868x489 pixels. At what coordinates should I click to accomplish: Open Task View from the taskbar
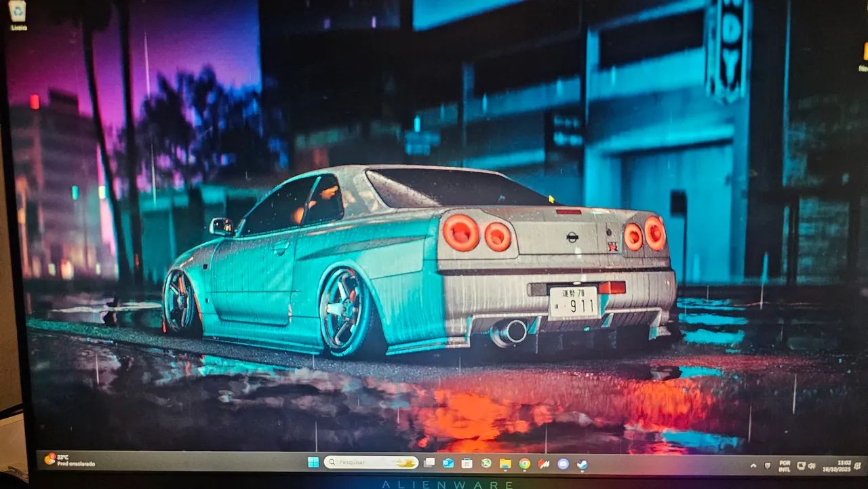[x=429, y=464]
